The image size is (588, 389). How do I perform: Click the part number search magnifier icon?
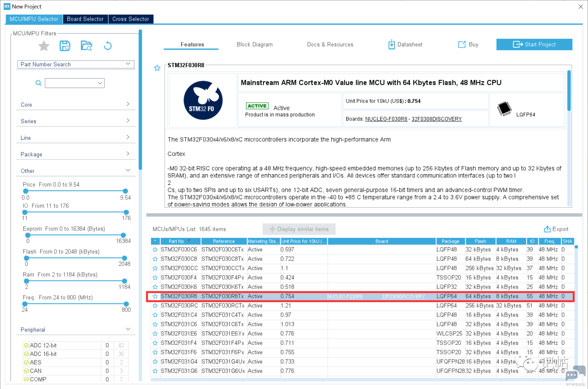click(38, 83)
